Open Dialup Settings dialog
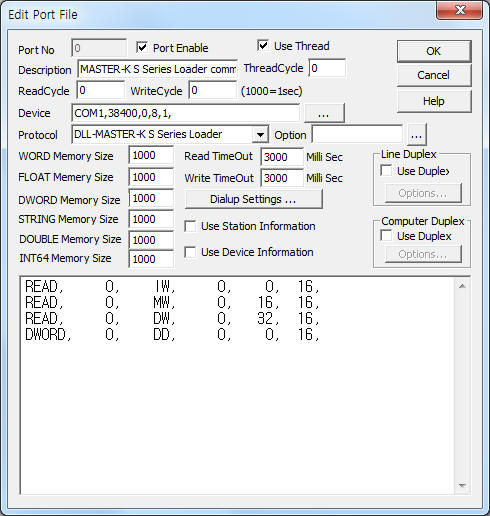The height and width of the screenshot is (516, 490). pos(253,199)
